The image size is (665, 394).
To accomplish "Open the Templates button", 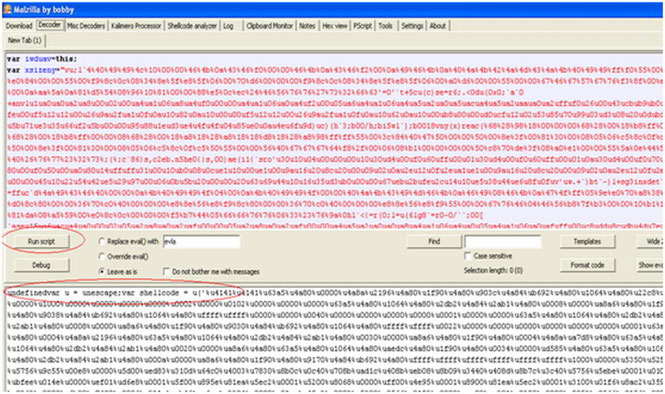I will 587,241.
